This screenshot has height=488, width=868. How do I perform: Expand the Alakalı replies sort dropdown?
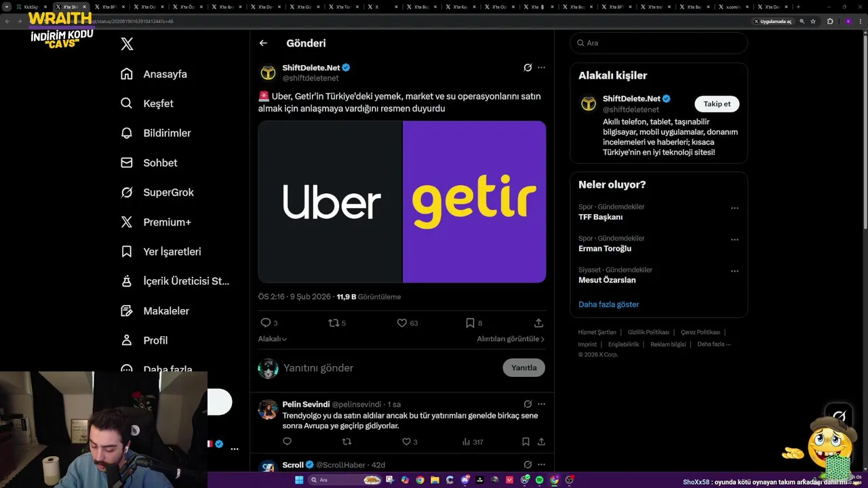(x=272, y=339)
